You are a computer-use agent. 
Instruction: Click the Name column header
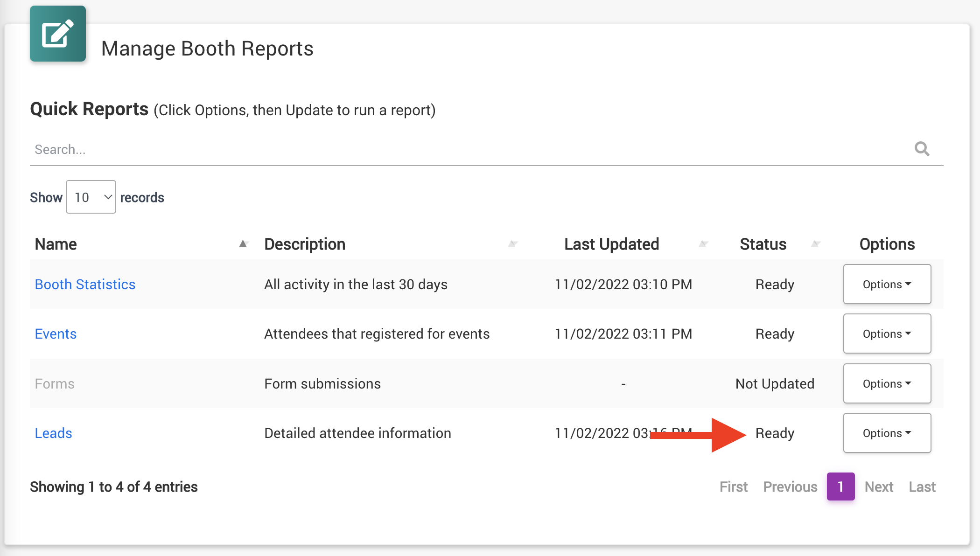point(56,244)
